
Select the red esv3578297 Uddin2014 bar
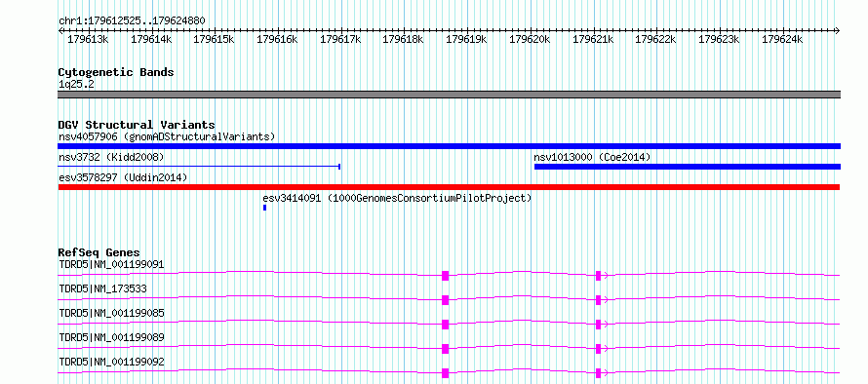(449, 187)
